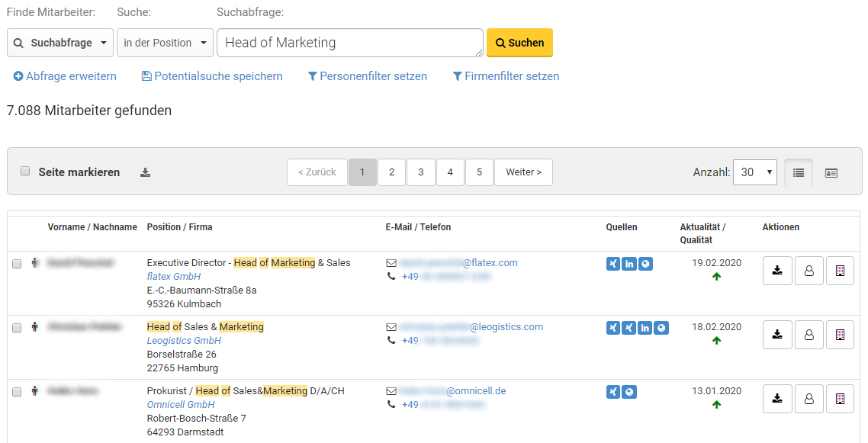Download the flatex GmbH contact entry

[777, 271]
